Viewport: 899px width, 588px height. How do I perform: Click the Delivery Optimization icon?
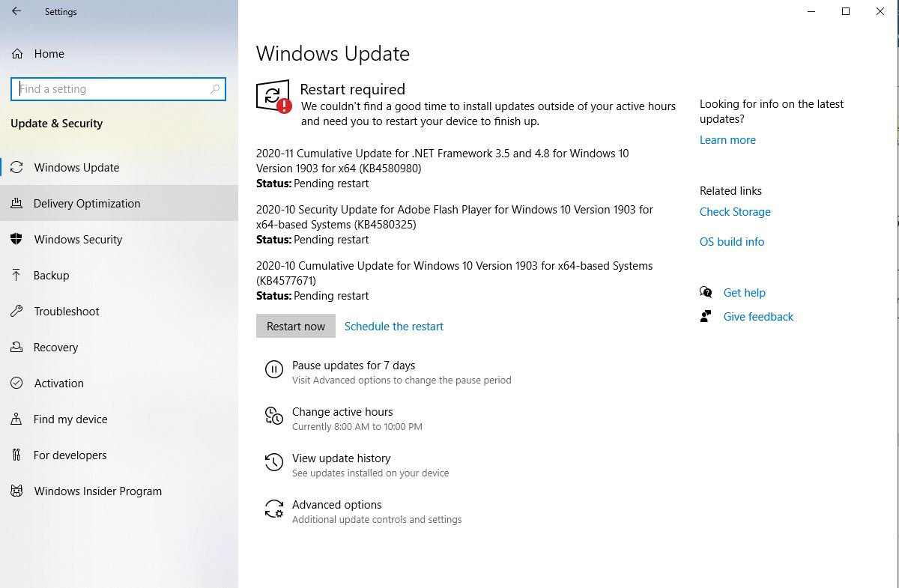pos(16,203)
